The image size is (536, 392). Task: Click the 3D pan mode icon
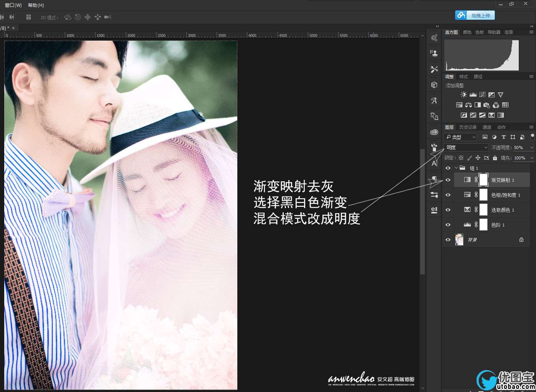(88, 17)
